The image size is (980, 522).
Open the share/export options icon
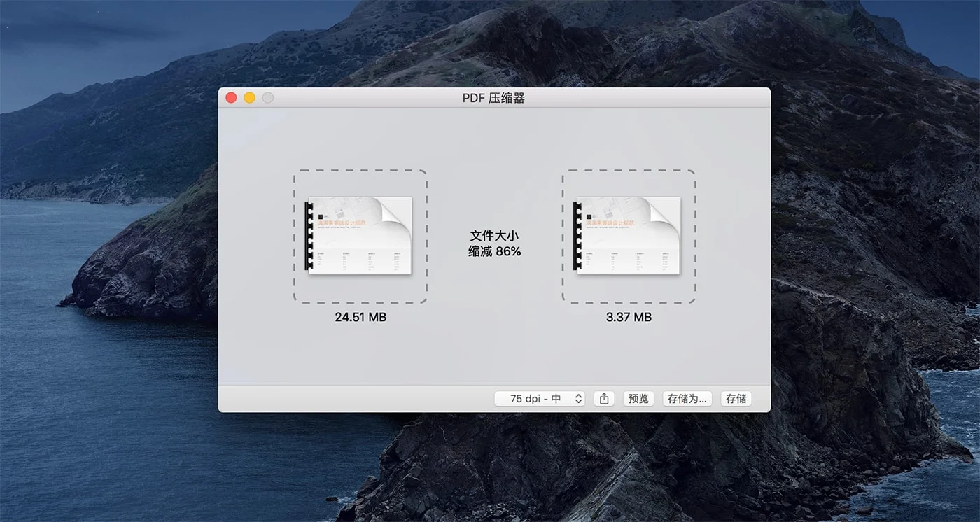pyautogui.click(x=604, y=398)
